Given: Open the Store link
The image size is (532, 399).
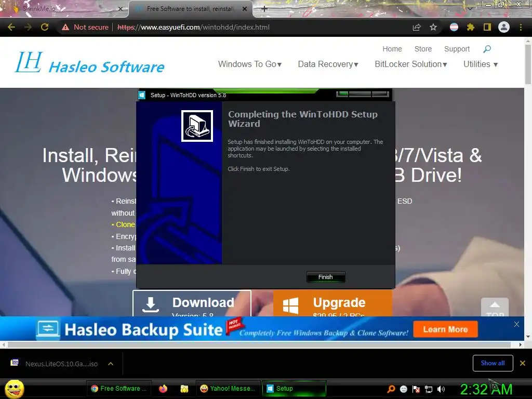Looking at the screenshot, I should tap(423, 49).
